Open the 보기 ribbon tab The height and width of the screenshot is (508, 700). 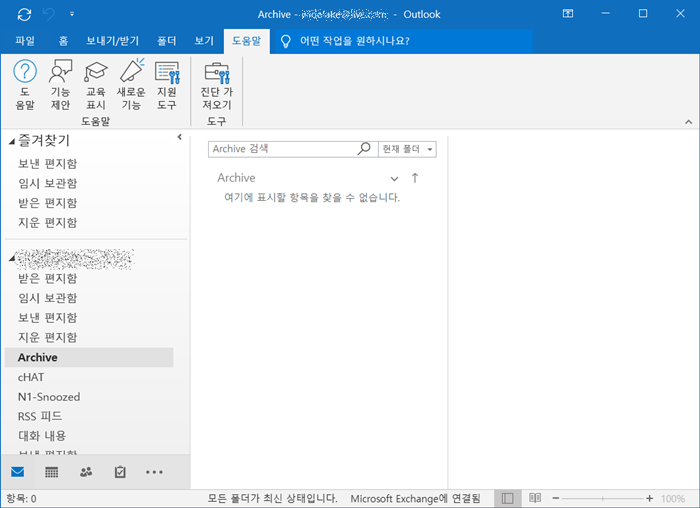coord(204,41)
